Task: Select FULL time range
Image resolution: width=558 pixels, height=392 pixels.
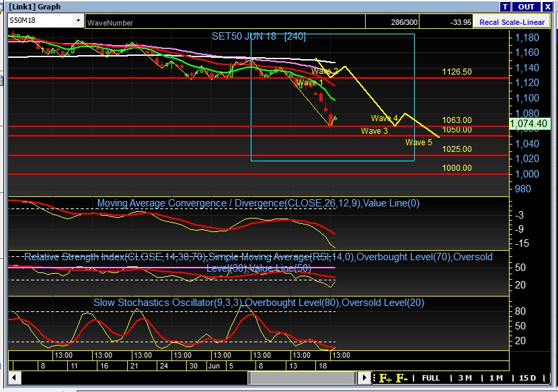Action: (x=430, y=378)
